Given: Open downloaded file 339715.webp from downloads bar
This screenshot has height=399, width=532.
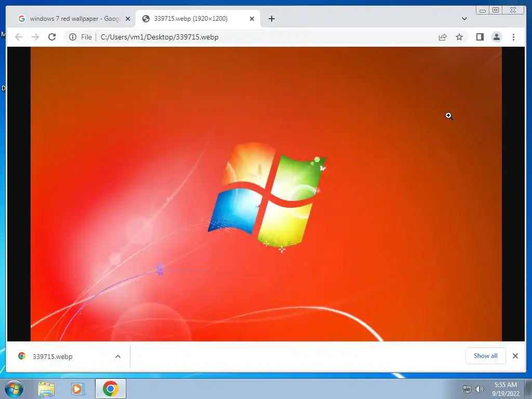Looking at the screenshot, I should pyautogui.click(x=52, y=356).
